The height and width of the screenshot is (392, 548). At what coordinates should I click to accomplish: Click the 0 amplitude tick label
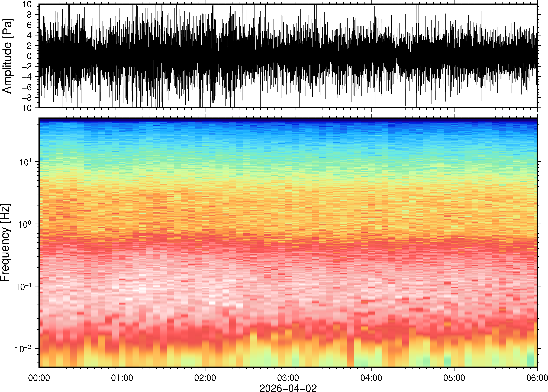[30, 56]
